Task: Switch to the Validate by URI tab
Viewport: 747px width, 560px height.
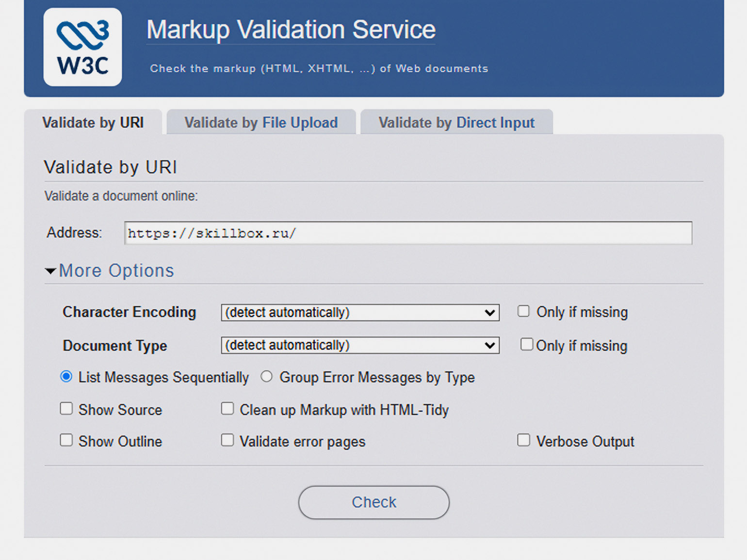Action: tap(93, 123)
